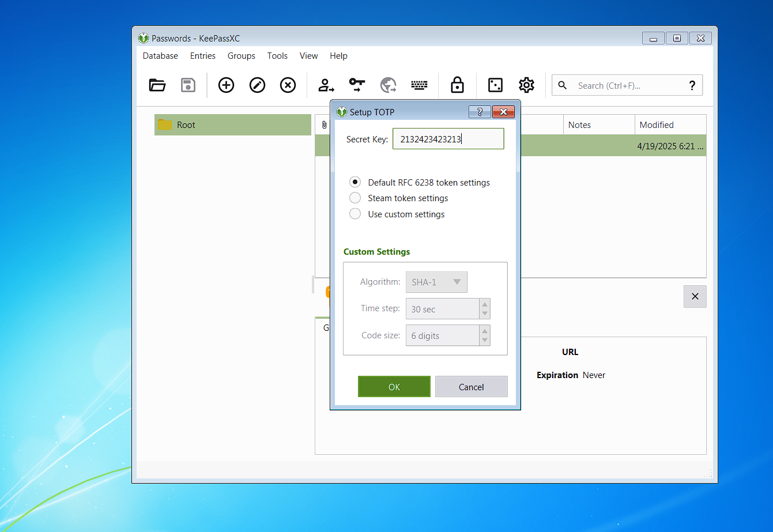Click inside the Secret Key input field
Image resolution: width=773 pixels, height=532 pixels.
pos(448,138)
